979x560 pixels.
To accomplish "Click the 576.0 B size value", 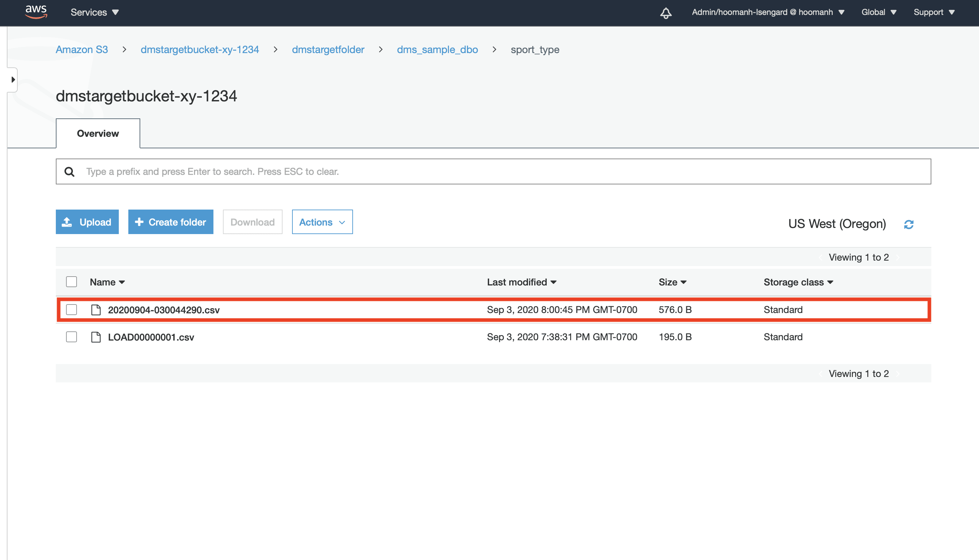I will click(675, 310).
